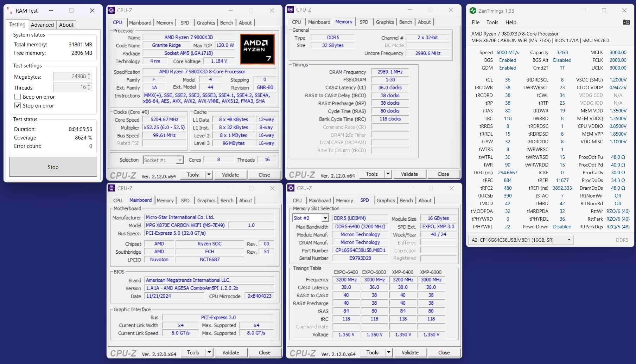Click the ZenTimings screenshot camera icon

pos(626,22)
